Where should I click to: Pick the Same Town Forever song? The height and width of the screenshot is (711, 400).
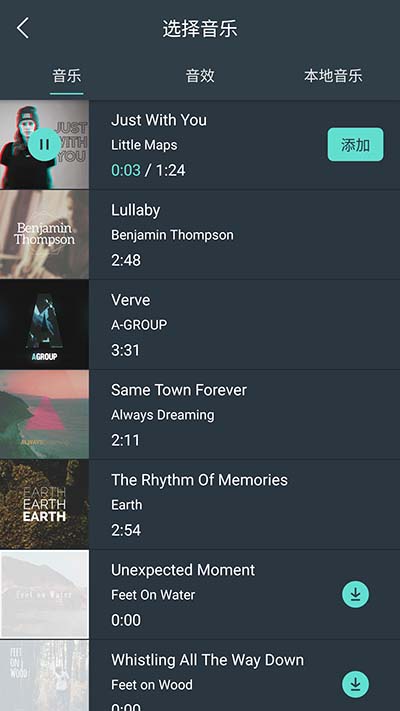click(x=244, y=414)
